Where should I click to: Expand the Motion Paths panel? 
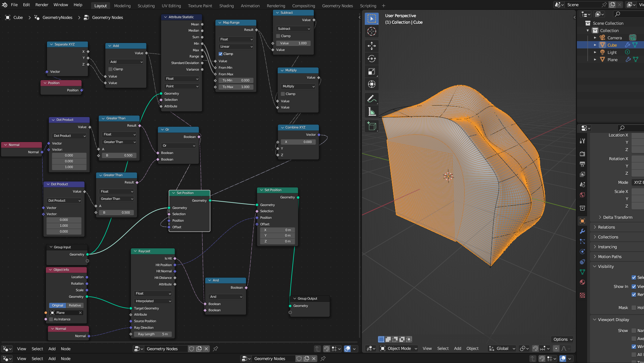[610, 257]
